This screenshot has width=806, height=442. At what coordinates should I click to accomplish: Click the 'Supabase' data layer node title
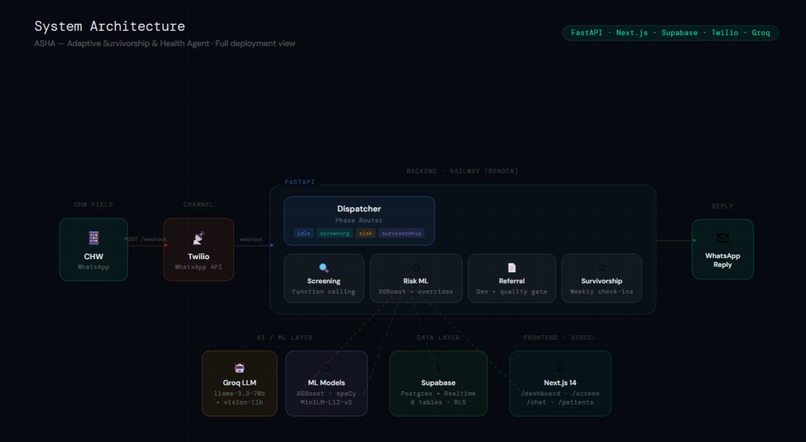(438, 383)
